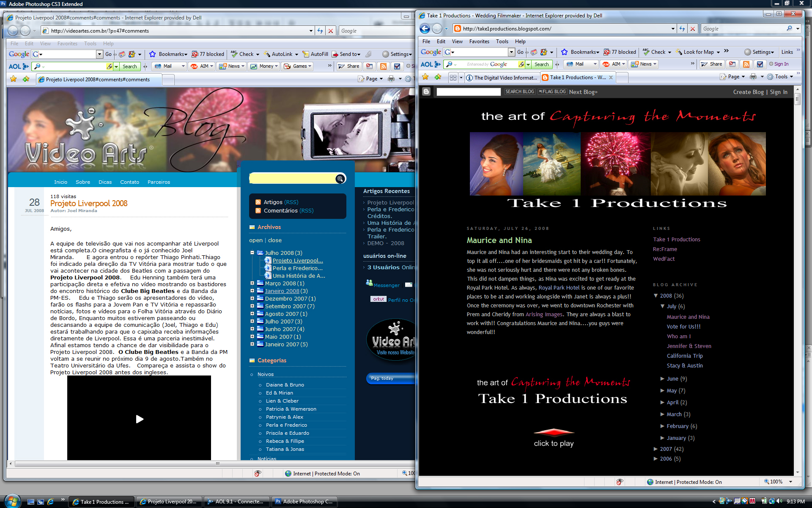Viewport: 812px width, 508px height.
Task: Click the Share icon button in Take 1 window
Action: [x=711, y=64]
